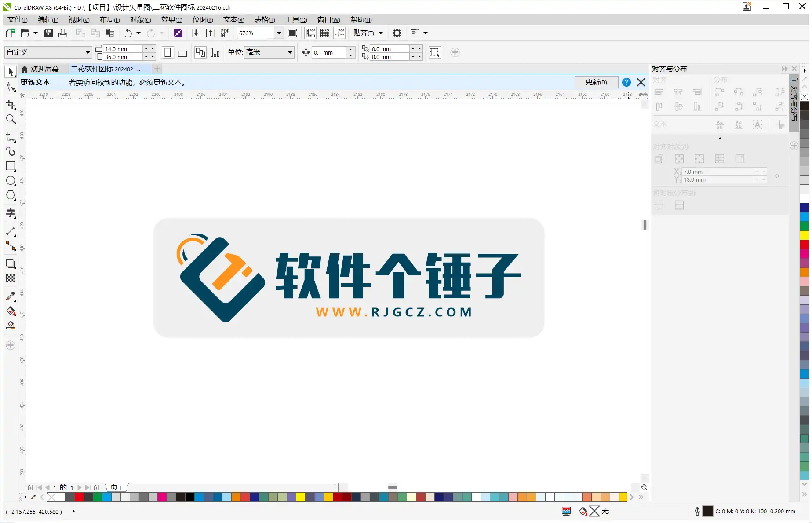Image resolution: width=812 pixels, height=523 pixels.
Task: Select the Drop Shadow tool
Action: [11, 263]
